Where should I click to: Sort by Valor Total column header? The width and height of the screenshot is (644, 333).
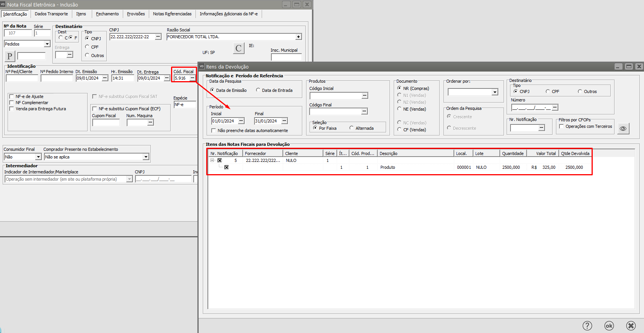[x=543, y=153]
